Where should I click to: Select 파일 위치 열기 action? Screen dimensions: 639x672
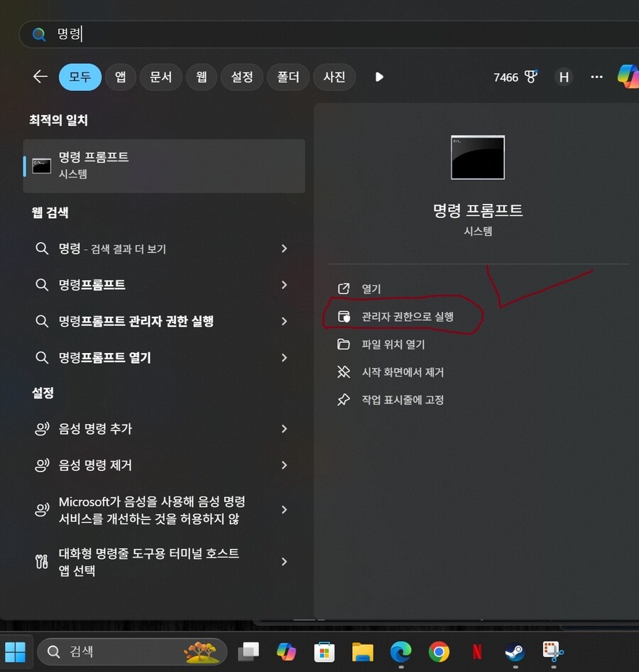[x=393, y=345]
